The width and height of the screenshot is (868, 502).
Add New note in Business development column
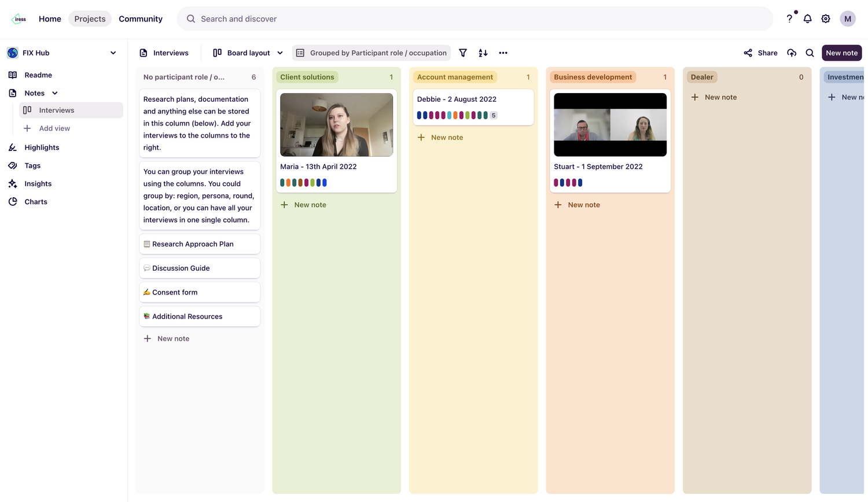pyautogui.click(x=577, y=205)
